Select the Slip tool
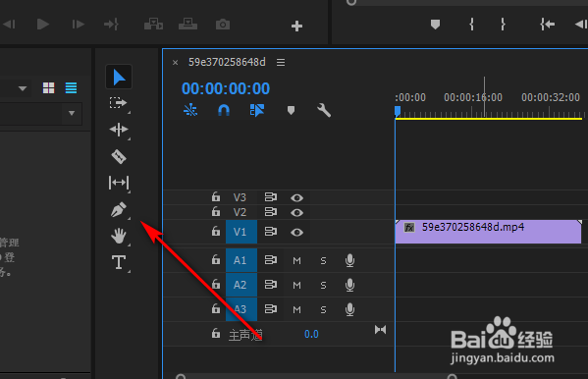Screen dimensions: 588x379 (x=119, y=183)
